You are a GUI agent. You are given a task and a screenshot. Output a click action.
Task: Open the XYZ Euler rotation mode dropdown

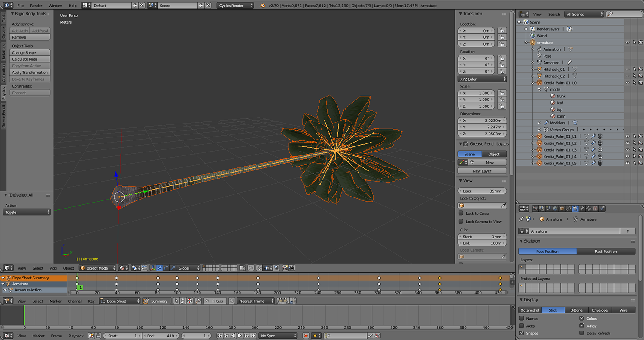(x=482, y=79)
